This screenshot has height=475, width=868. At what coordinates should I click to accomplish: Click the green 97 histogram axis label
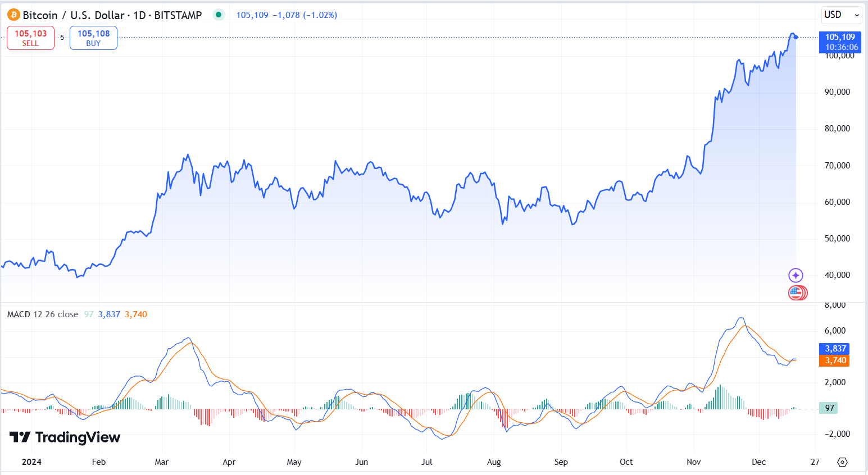coord(829,408)
